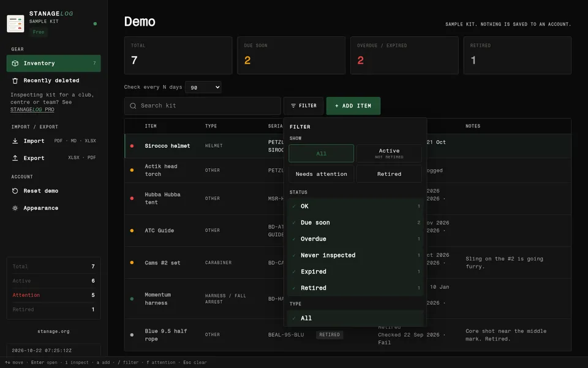The image size is (588, 368).
Task: Open Recently deleted in the sidebar
Action: [x=54, y=80]
